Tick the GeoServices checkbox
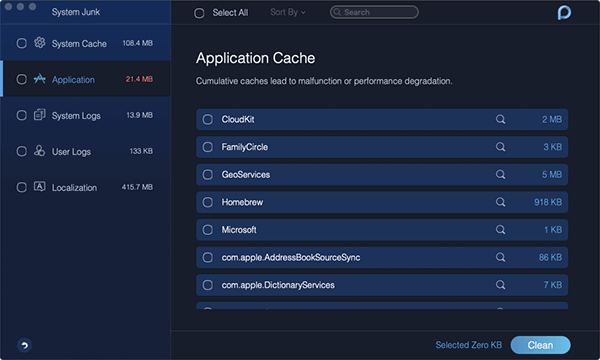The height and width of the screenshot is (360, 600). 207,175
